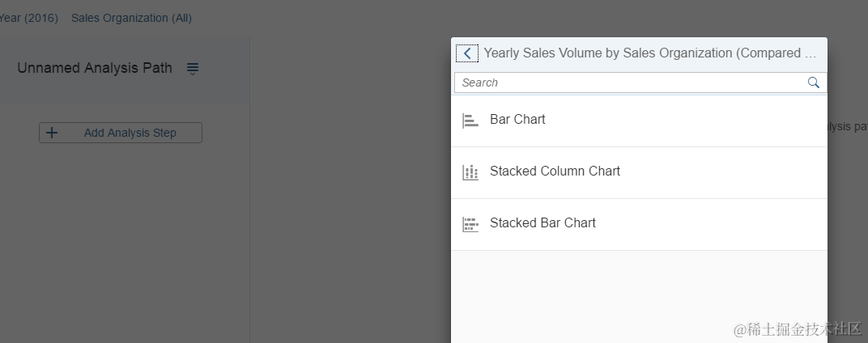Click the Stacked Column Chart icon
The height and width of the screenshot is (343, 868).
(x=470, y=172)
